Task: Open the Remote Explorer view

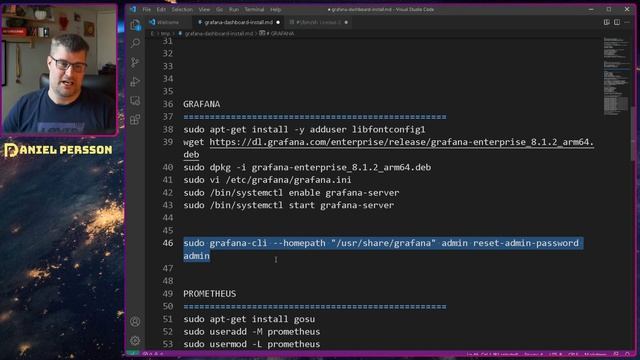Action: 136,100
